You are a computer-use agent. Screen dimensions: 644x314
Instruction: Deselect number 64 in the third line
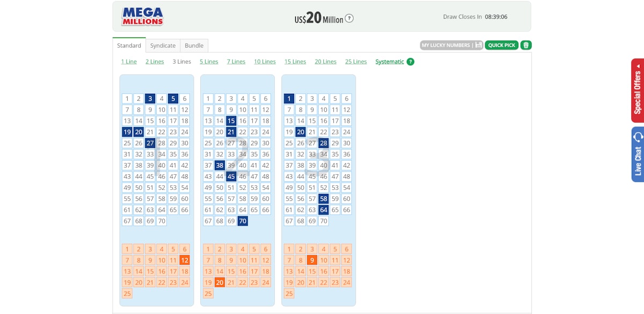324,210
